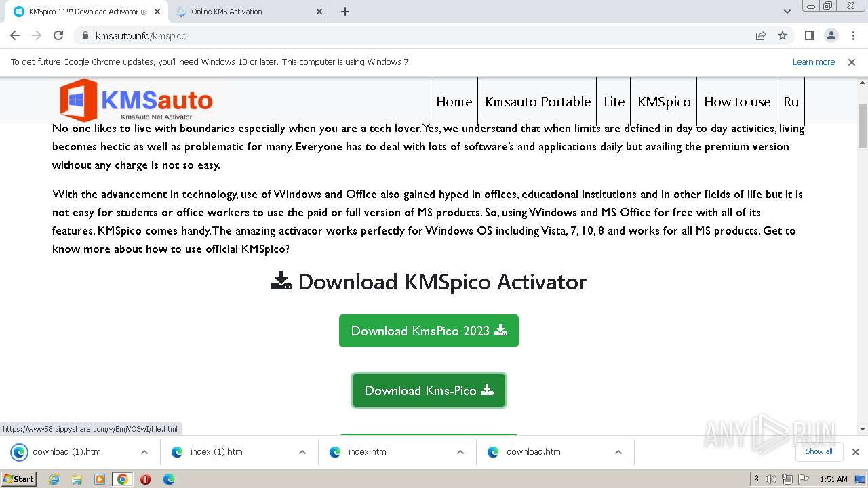
Task: Click the Show desktop tray icon
Action: (860, 479)
